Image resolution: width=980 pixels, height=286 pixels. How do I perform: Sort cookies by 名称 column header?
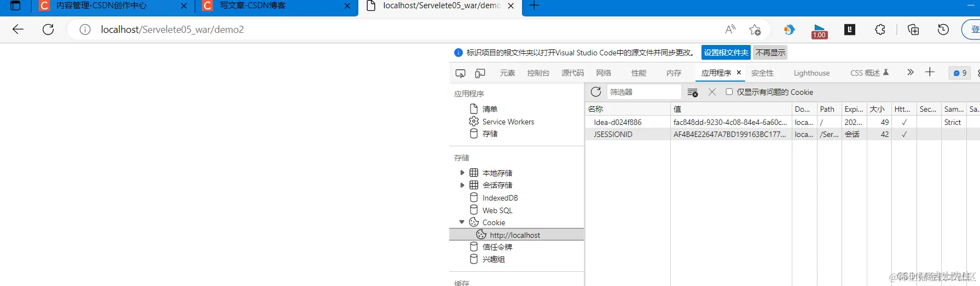[628, 109]
